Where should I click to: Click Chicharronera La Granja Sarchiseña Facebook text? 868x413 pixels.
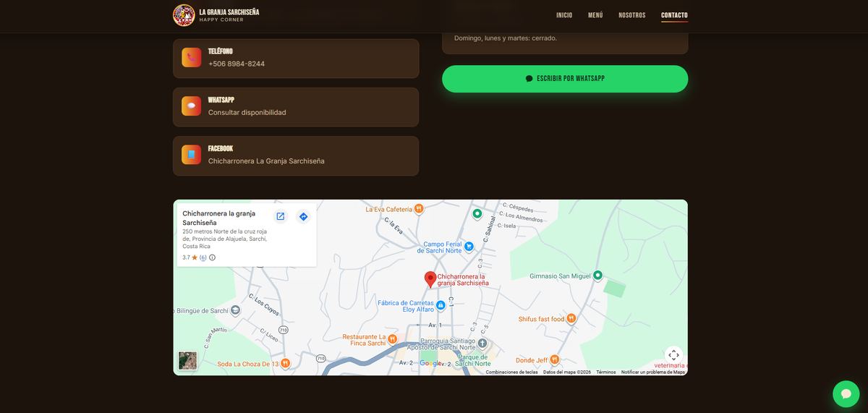(x=266, y=161)
